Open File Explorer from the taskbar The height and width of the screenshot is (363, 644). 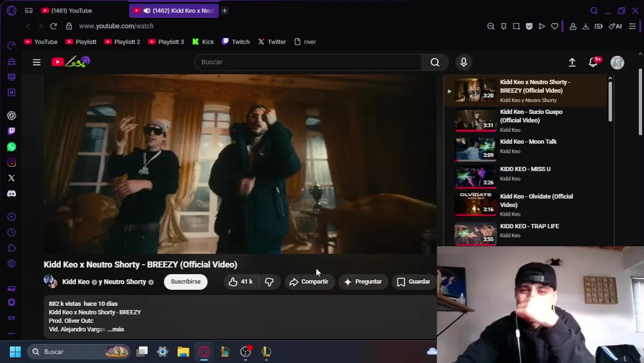[x=183, y=352]
